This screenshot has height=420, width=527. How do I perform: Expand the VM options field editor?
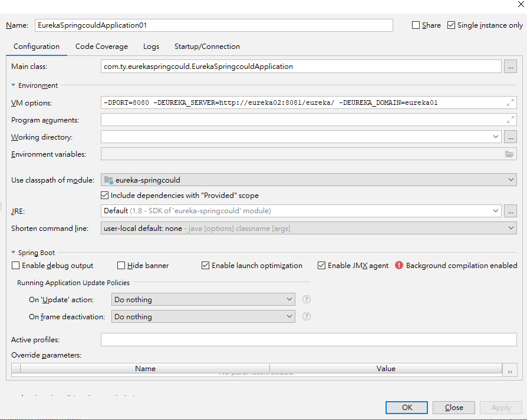pos(510,103)
